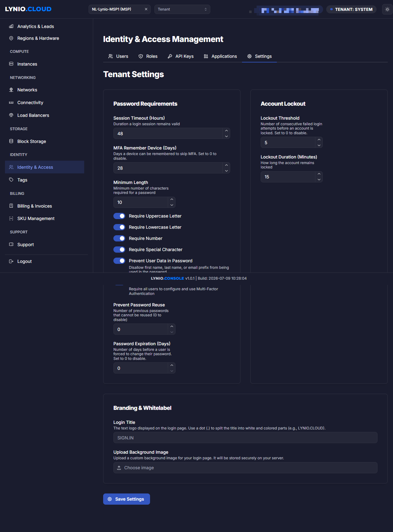Image resolution: width=393 pixels, height=532 pixels.
Task: Increase Lockout Duration minutes
Action: 319,174
